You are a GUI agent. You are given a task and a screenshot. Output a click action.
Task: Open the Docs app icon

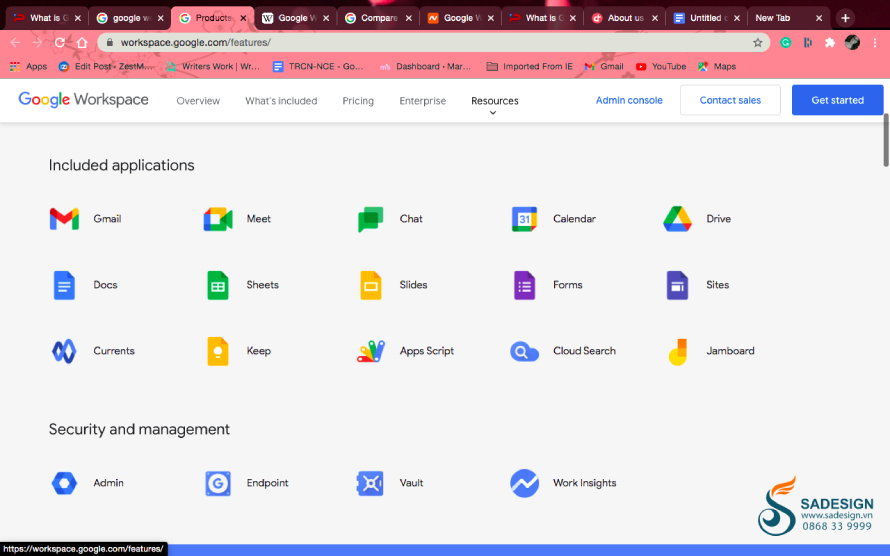[x=64, y=285]
